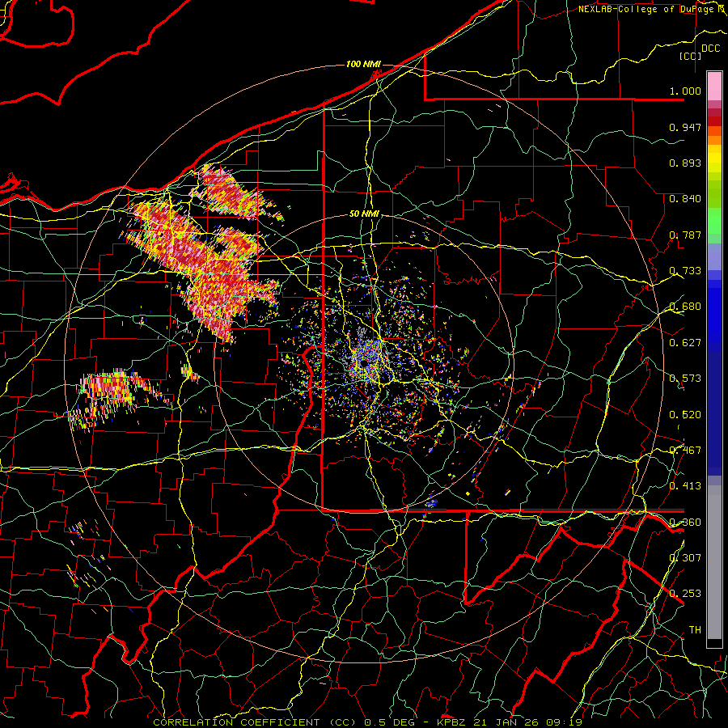Pick the bright green legend swatch
The width and height of the screenshot is (728, 728).
coord(714,220)
